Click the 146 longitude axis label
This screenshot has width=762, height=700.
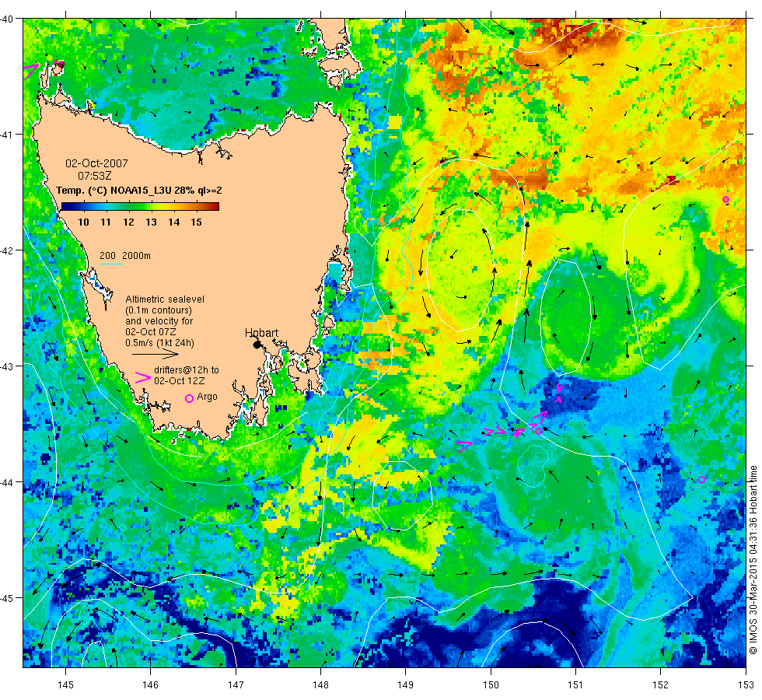click(151, 685)
